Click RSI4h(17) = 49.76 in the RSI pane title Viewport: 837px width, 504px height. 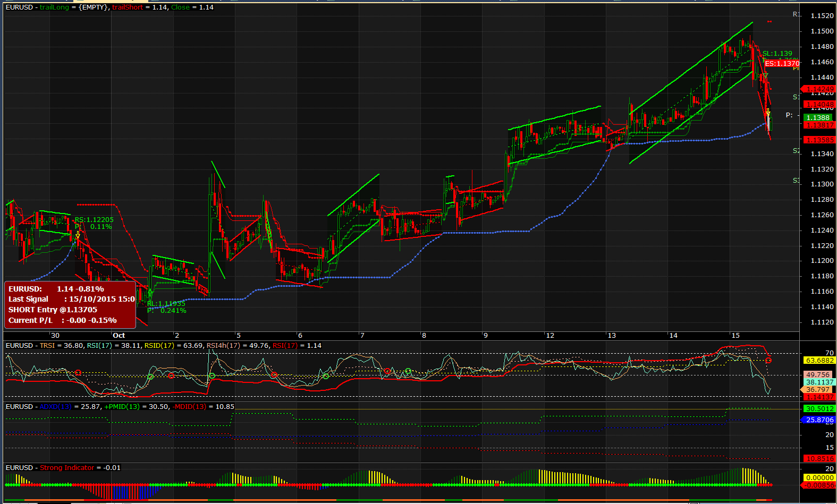pos(238,346)
